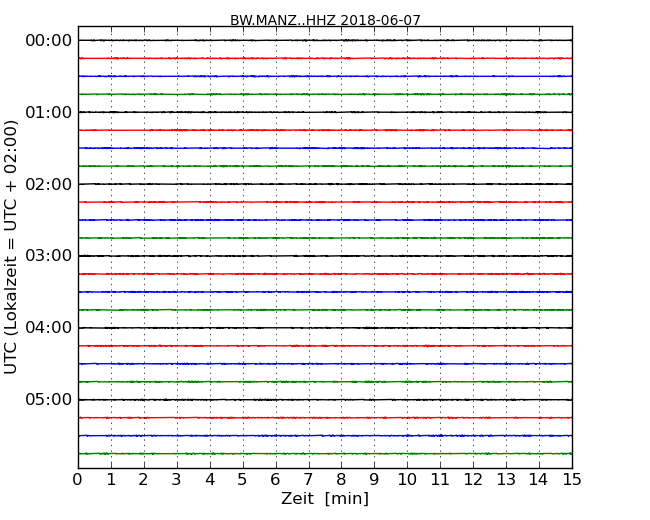Click the x-axis tick label 10

click(407, 480)
